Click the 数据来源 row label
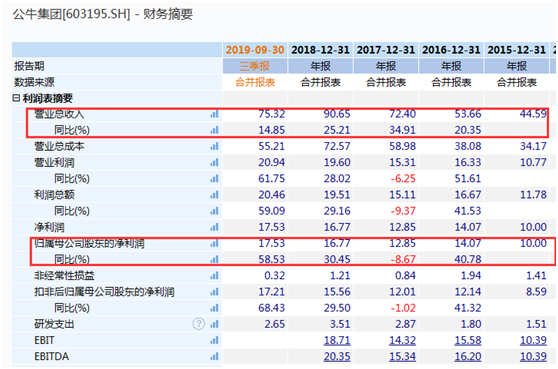 tap(34, 82)
